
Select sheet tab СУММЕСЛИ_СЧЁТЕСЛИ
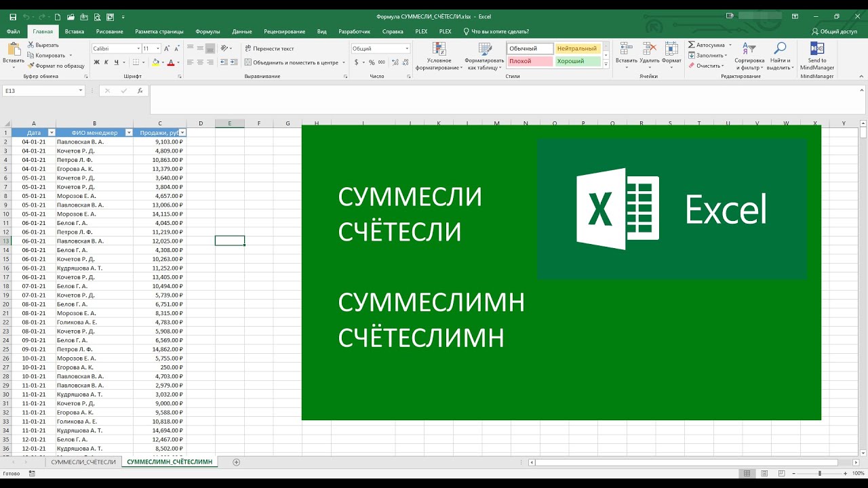(x=83, y=462)
